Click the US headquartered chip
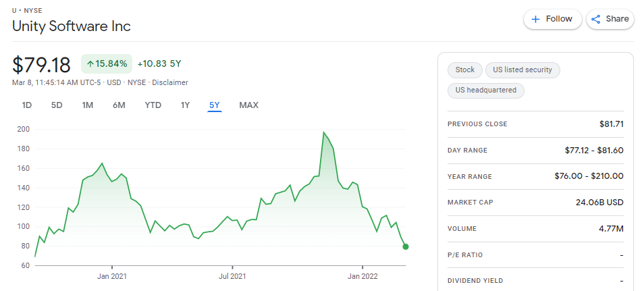The height and width of the screenshot is (291, 644). pyautogui.click(x=486, y=90)
